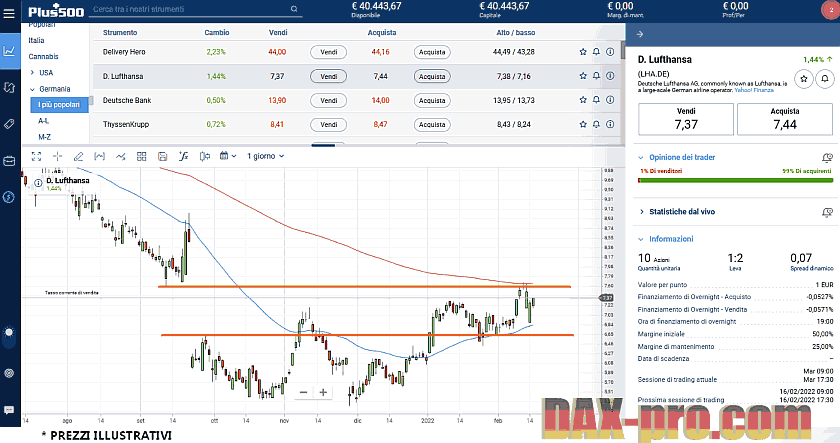
Task: Open the target icon in the sidebar
Action: pyautogui.click(x=9, y=373)
